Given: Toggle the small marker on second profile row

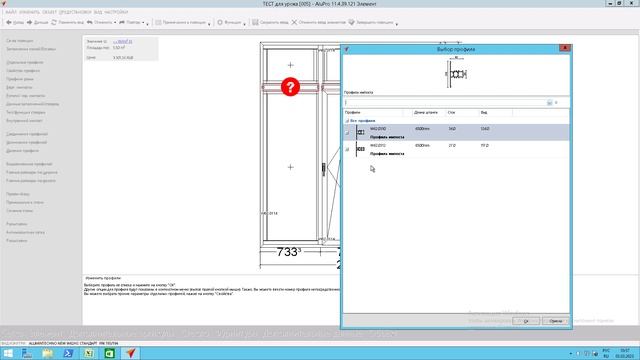Looking at the screenshot, I should [347, 149].
